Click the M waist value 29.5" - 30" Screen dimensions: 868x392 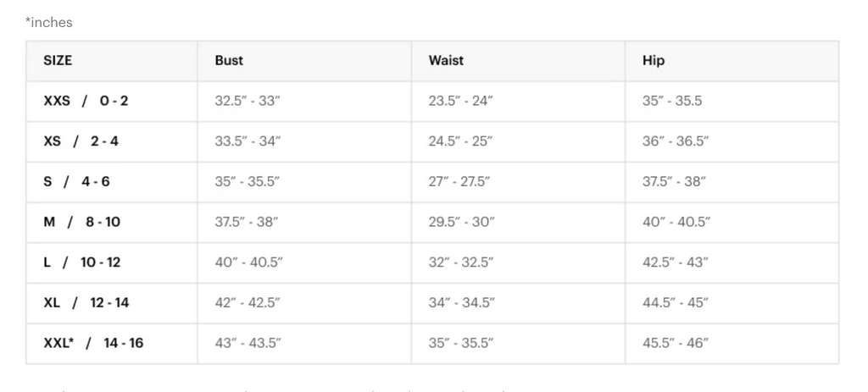point(461,222)
